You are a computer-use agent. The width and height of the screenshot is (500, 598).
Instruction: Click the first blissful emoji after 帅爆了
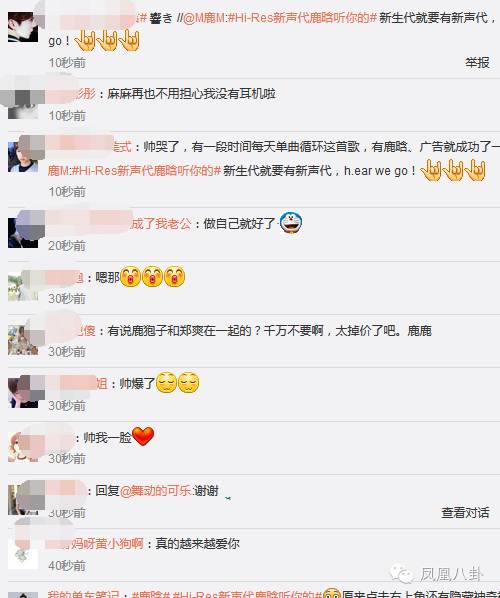167,383
